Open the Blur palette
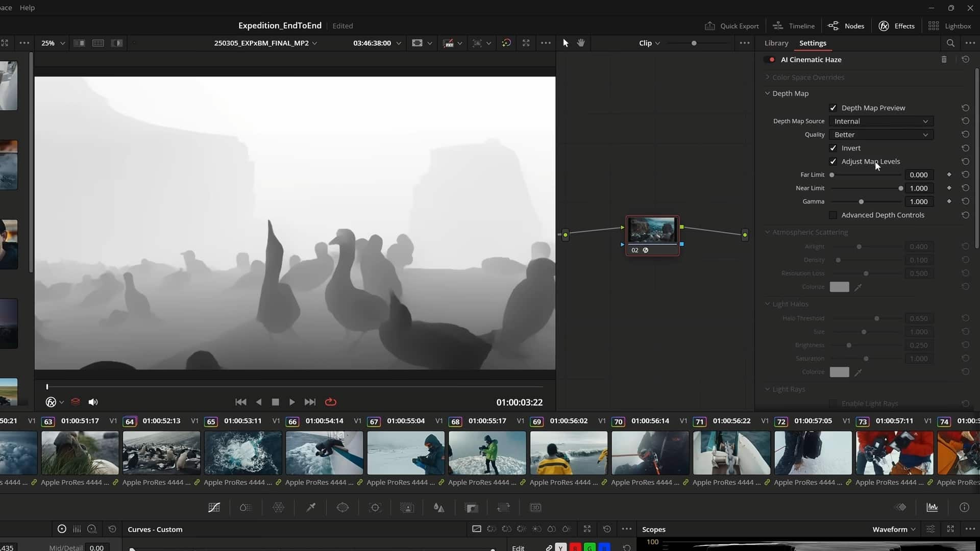The width and height of the screenshot is (980, 551). point(438,507)
